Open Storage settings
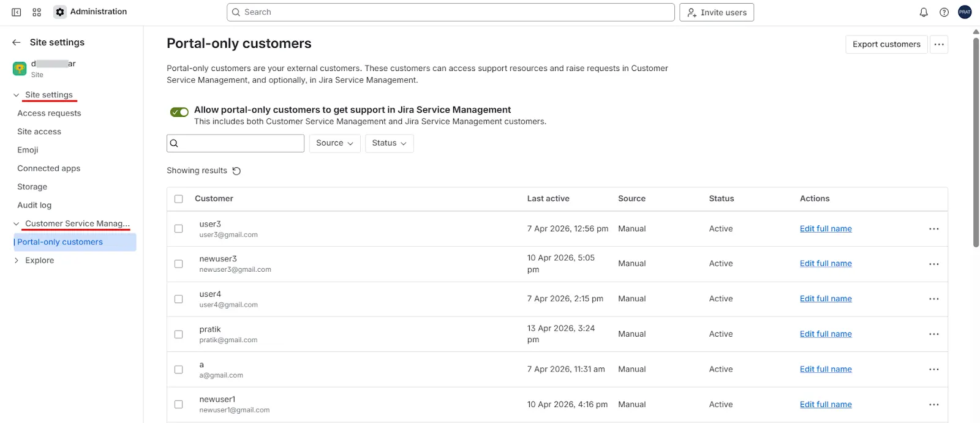Image resolution: width=980 pixels, height=423 pixels. pyautogui.click(x=32, y=187)
